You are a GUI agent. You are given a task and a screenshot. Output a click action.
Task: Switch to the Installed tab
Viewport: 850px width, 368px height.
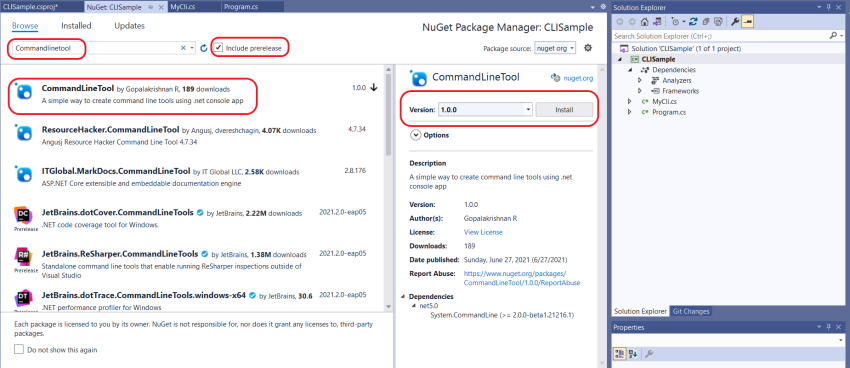[76, 25]
